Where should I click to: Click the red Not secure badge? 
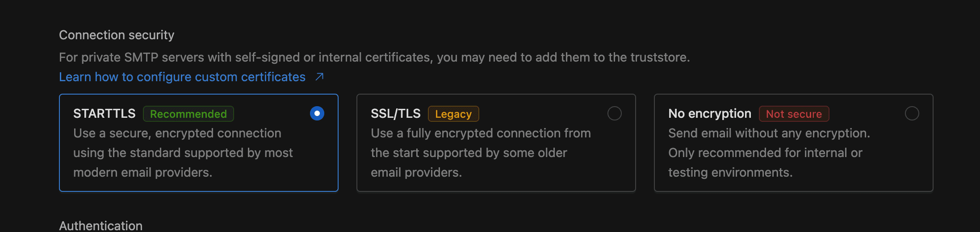coord(794,114)
